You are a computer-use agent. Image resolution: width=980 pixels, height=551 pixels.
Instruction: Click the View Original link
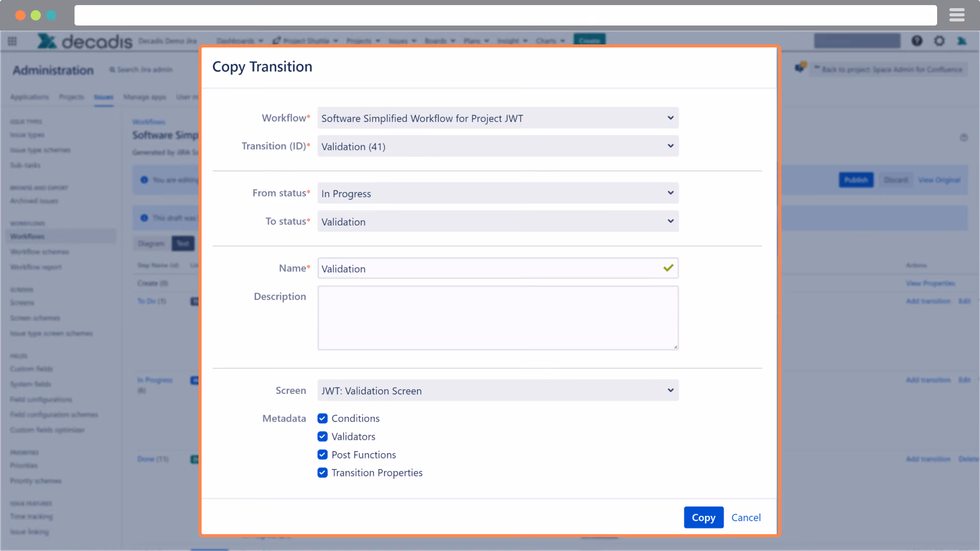tap(939, 180)
